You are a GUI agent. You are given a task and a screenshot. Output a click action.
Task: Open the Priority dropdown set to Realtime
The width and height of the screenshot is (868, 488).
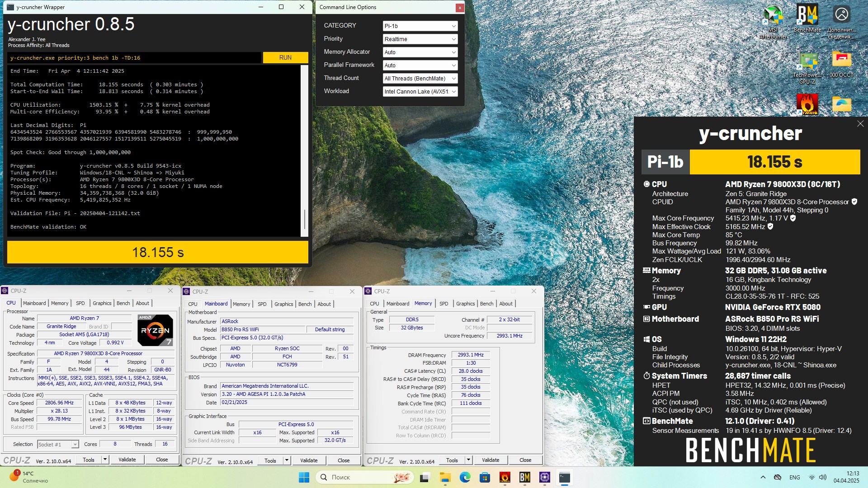420,39
